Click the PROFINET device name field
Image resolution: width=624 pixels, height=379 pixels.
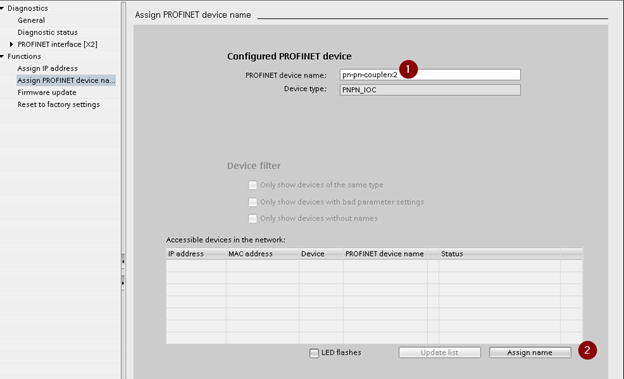pyautogui.click(x=430, y=75)
